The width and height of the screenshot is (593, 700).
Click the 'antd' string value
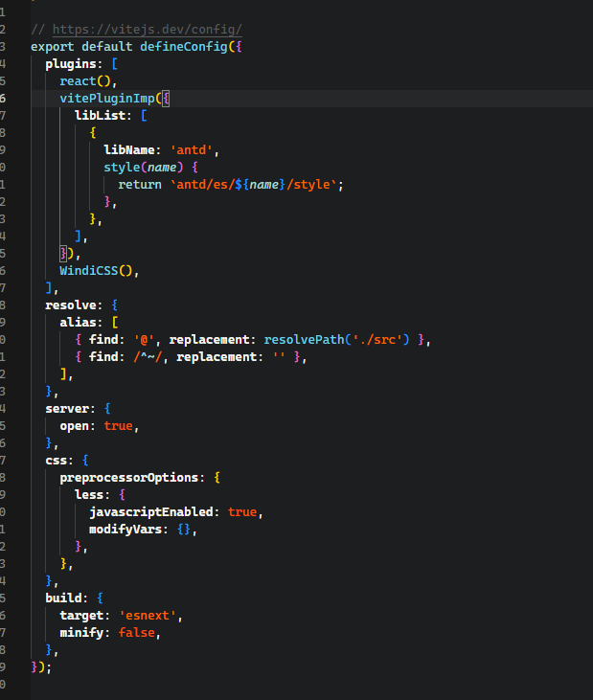[191, 150]
